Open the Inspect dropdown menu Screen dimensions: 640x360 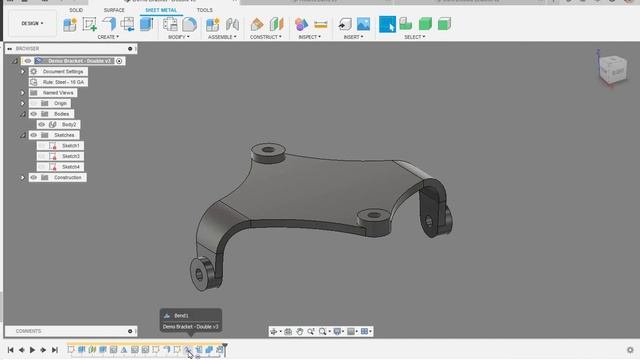pyautogui.click(x=310, y=37)
